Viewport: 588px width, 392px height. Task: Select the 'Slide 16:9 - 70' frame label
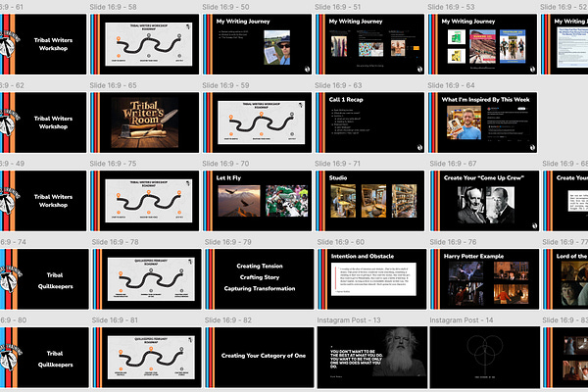[x=225, y=164]
